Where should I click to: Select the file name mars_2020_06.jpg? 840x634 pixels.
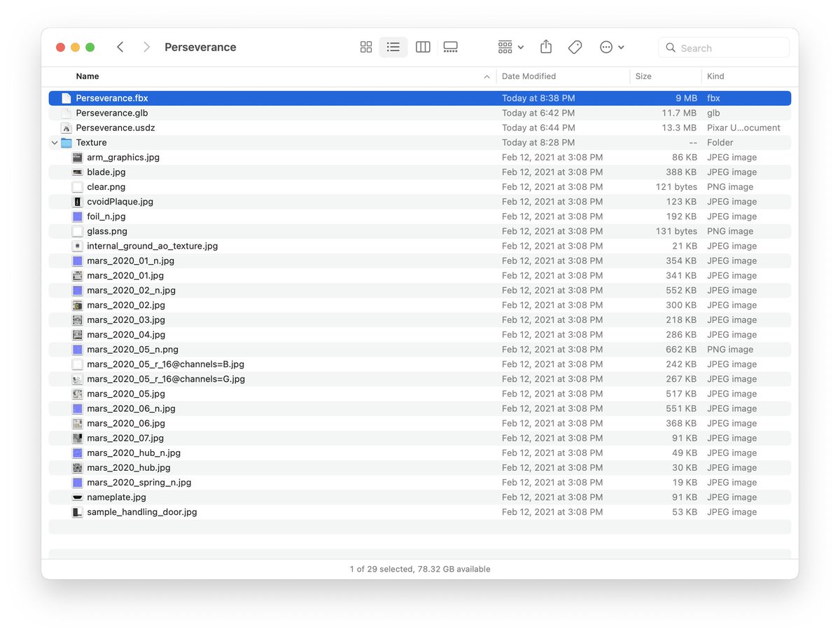pyautogui.click(x=126, y=423)
